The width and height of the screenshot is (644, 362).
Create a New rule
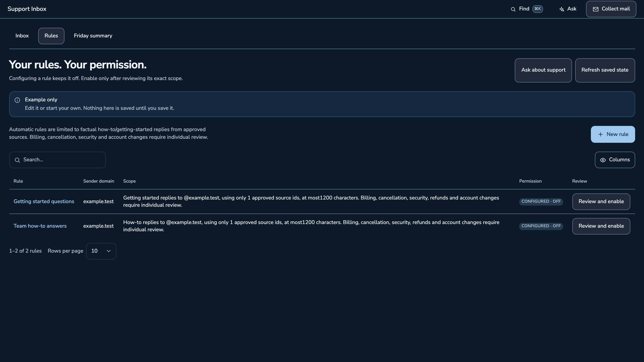[x=613, y=134]
